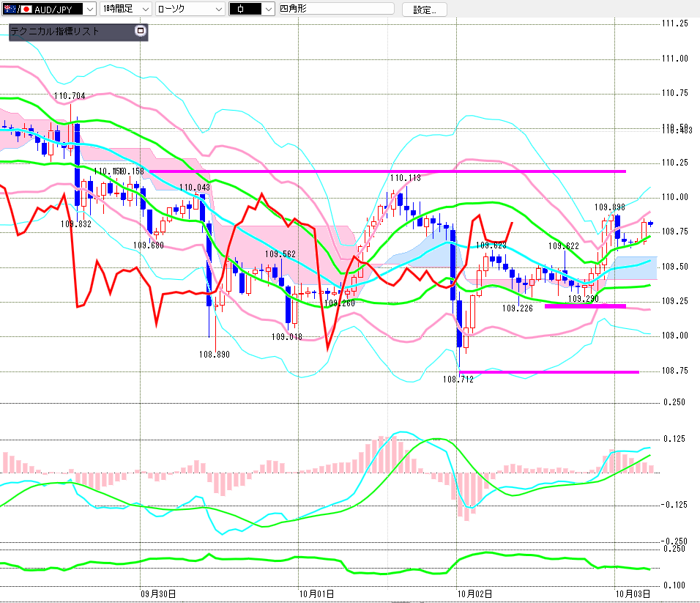Viewport: 700px width, 603px height.
Task: Click the 109.00 price axis label
Action: pyautogui.click(x=675, y=336)
